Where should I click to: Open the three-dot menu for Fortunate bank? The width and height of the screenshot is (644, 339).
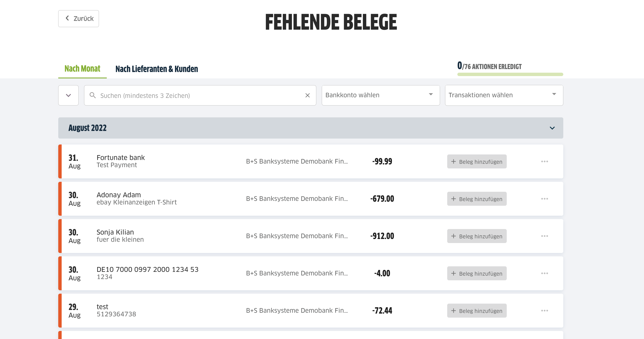[544, 161]
